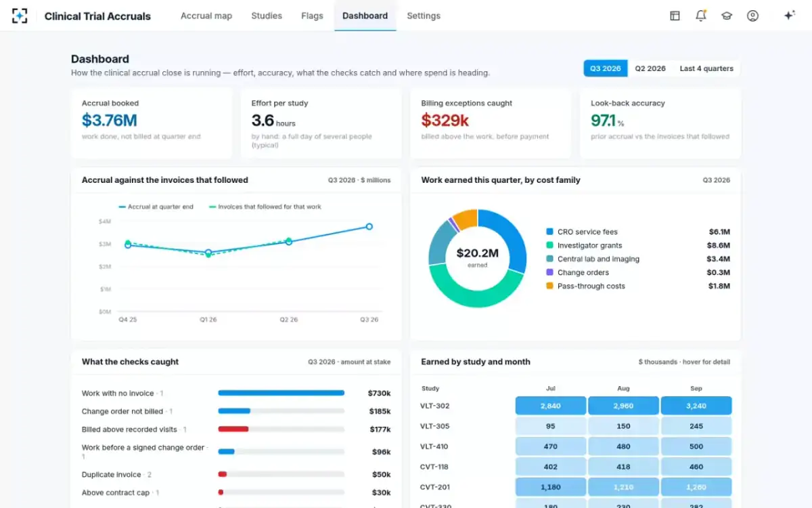Switch period to Q2 2026
812x508 pixels.
point(650,68)
